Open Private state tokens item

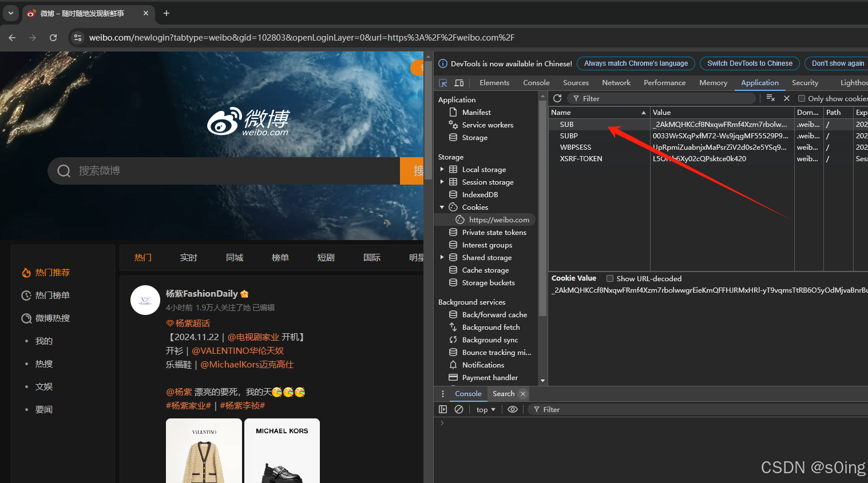pos(494,233)
